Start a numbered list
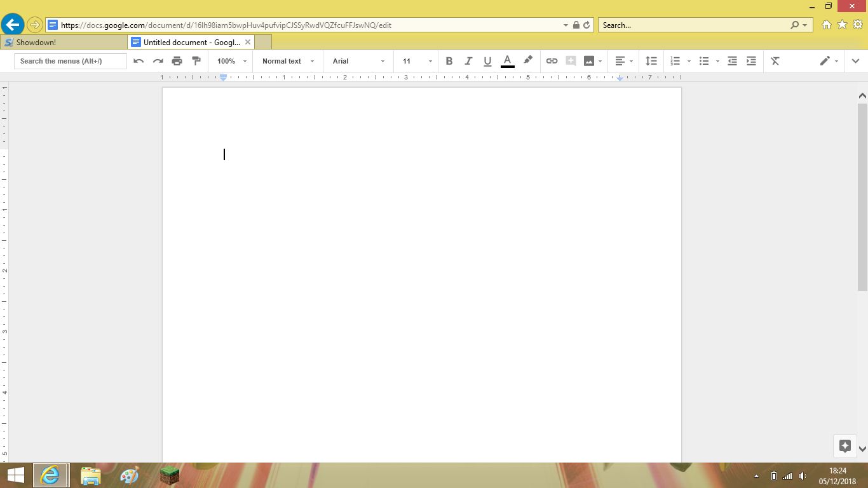The image size is (868, 488). coord(675,61)
